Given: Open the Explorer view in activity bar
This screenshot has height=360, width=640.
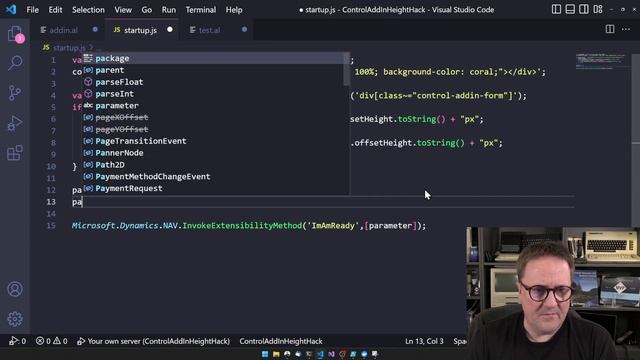Looking at the screenshot, I should point(15,33).
